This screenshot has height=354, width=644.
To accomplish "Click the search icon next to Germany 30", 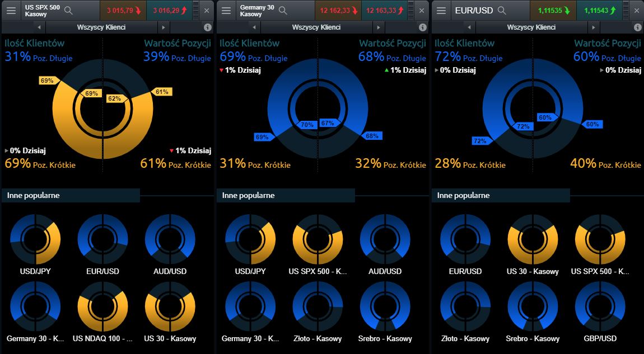I will 283,11.
